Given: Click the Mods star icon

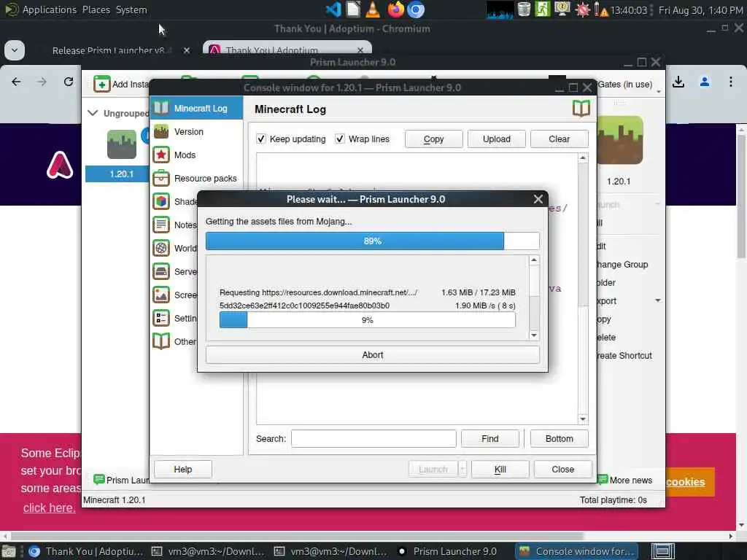Looking at the screenshot, I should pos(161,155).
